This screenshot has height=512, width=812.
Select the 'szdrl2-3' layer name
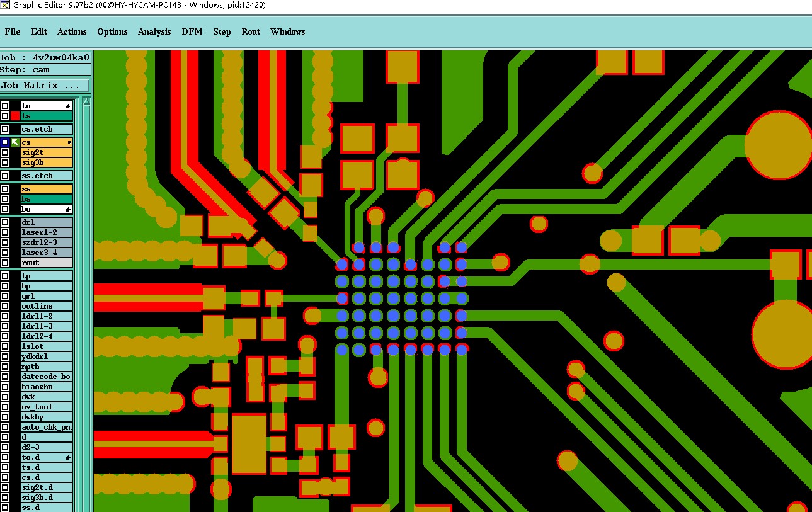(x=47, y=242)
